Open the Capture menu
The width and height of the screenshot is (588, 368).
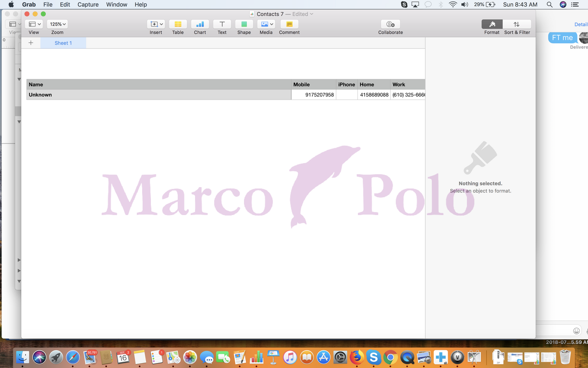88,4
